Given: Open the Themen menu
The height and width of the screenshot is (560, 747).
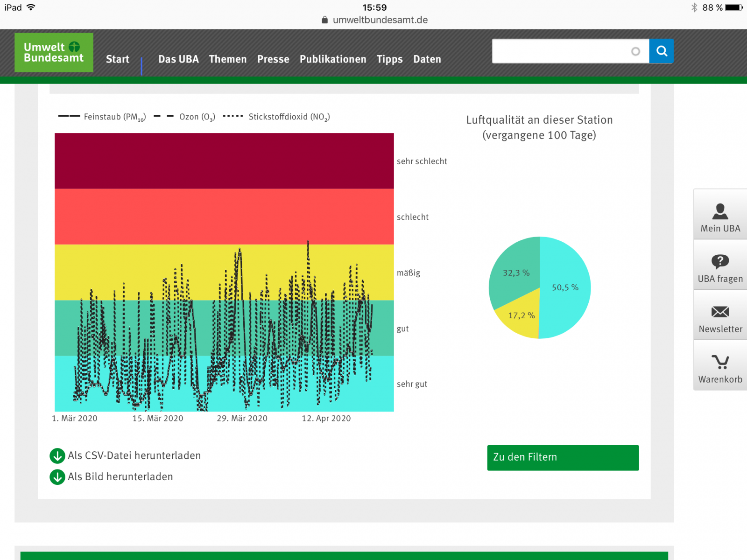Looking at the screenshot, I should point(228,59).
